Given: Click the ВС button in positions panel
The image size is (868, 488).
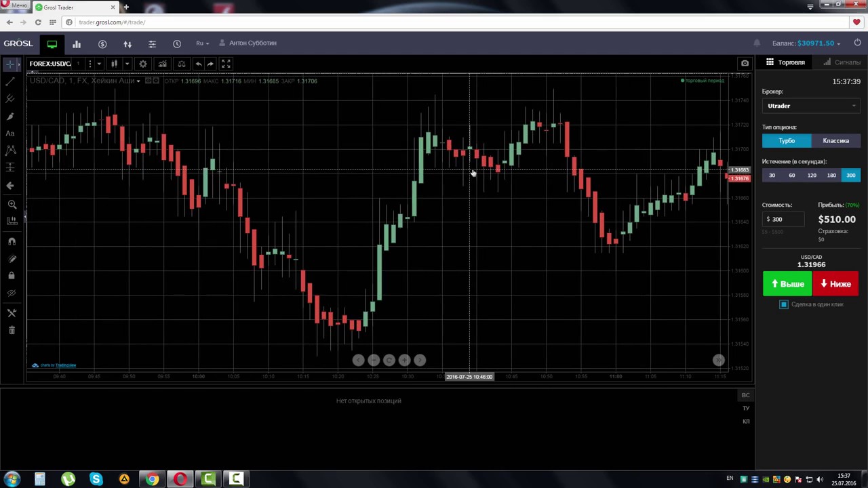Looking at the screenshot, I should click(745, 395).
